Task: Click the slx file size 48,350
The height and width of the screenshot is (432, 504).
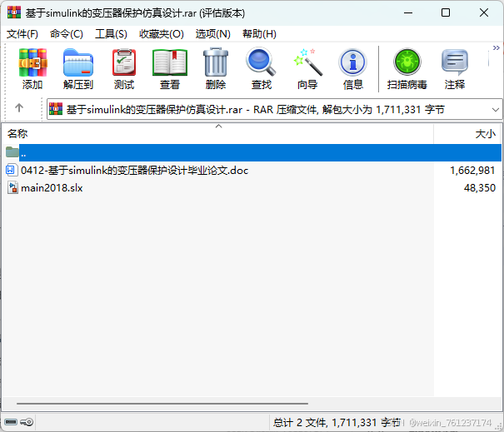Action: (x=480, y=188)
